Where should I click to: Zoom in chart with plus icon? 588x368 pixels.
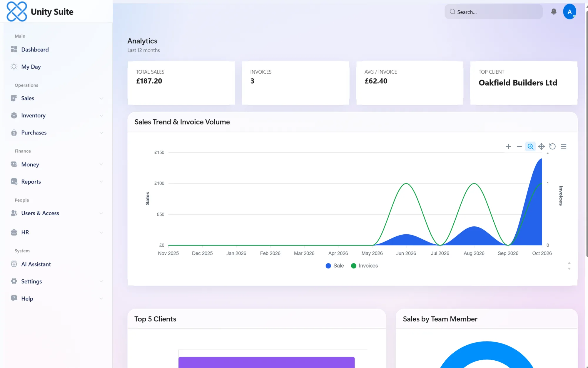[508, 146]
